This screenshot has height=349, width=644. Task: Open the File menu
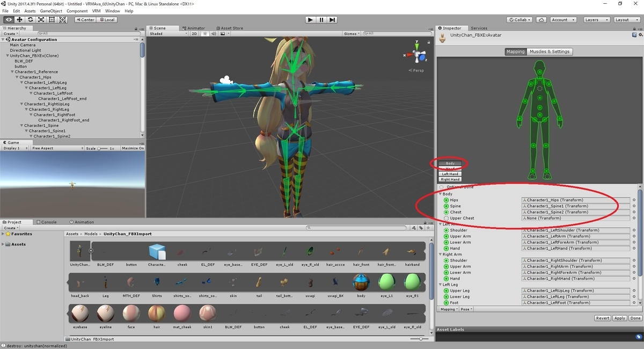[x=5, y=11]
